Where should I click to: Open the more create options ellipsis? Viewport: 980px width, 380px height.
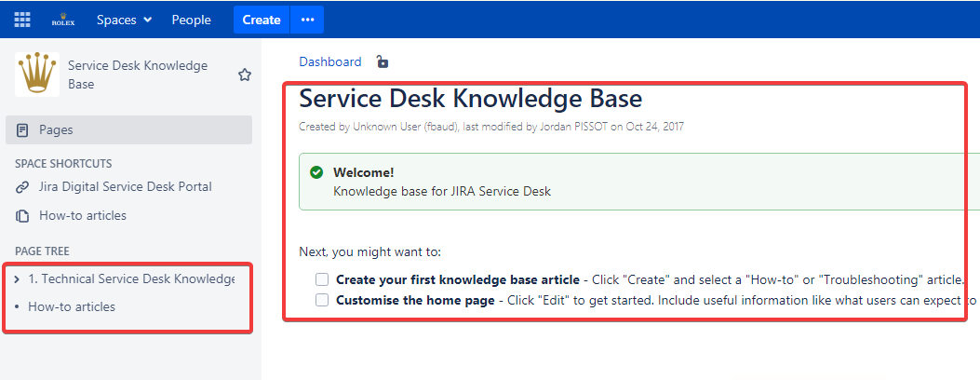tap(307, 20)
